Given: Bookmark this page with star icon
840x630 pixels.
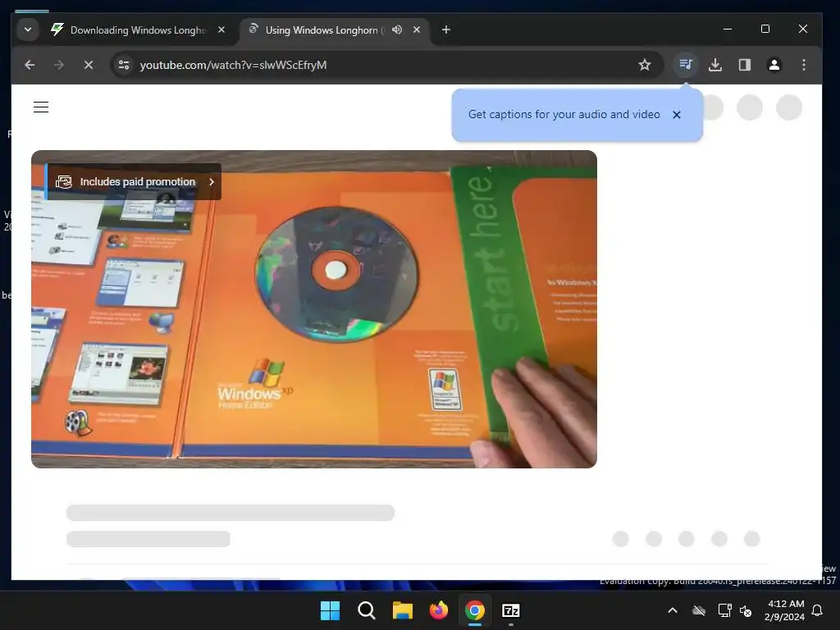Looking at the screenshot, I should (645, 65).
